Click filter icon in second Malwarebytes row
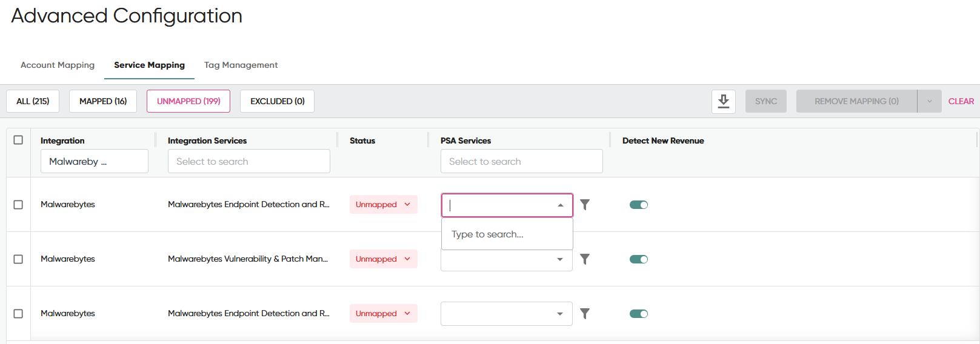 [x=584, y=259]
